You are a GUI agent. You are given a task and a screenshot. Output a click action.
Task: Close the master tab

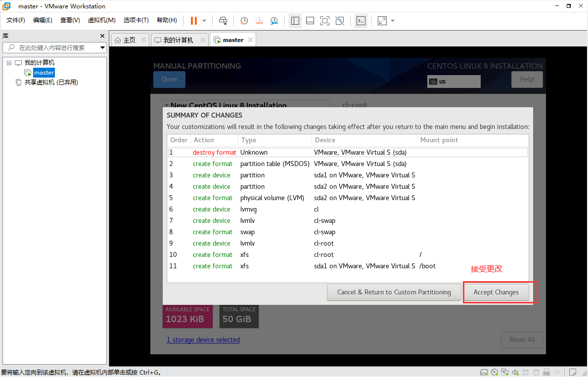(251, 40)
